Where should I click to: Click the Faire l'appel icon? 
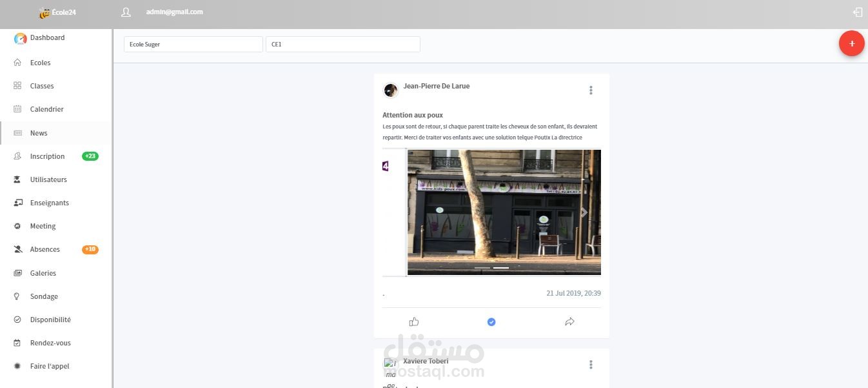17,366
